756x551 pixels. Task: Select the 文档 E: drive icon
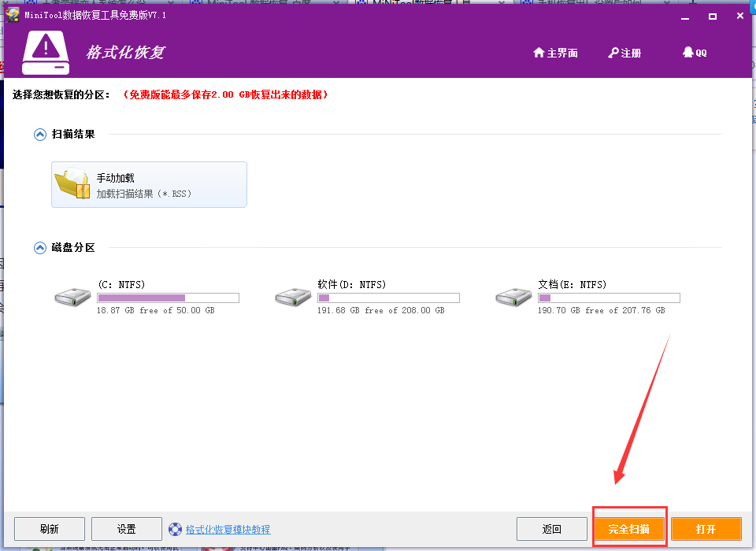tap(513, 295)
